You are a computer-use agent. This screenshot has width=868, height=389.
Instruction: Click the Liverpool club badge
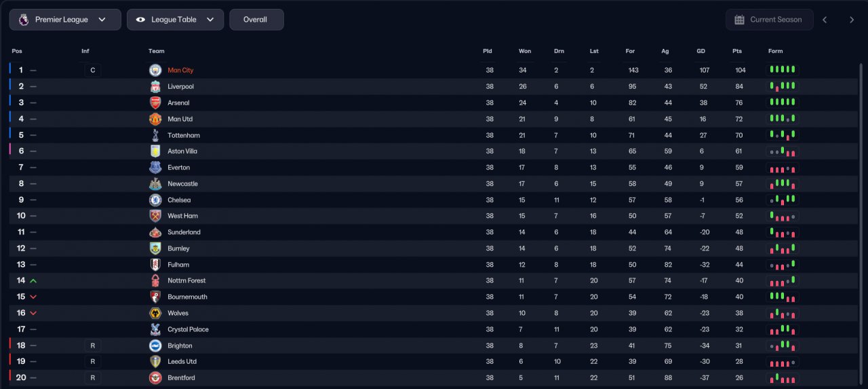tap(155, 86)
